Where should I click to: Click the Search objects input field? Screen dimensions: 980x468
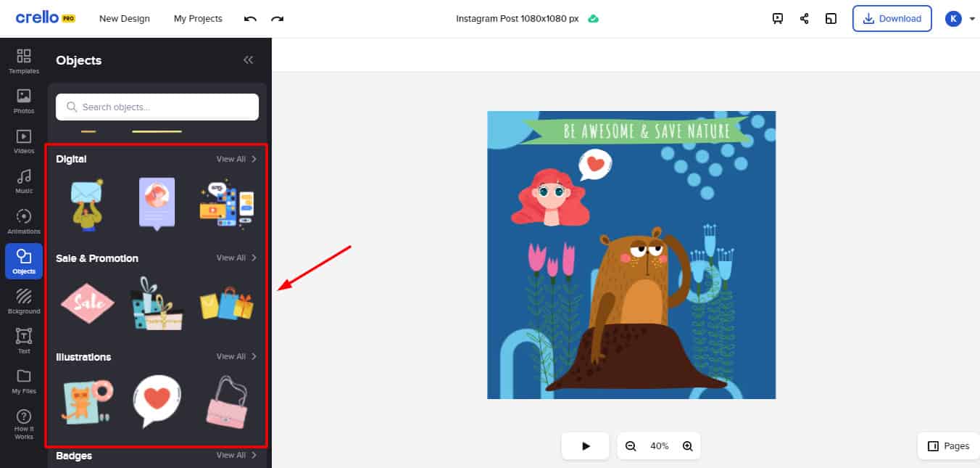pyautogui.click(x=157, y=107)
